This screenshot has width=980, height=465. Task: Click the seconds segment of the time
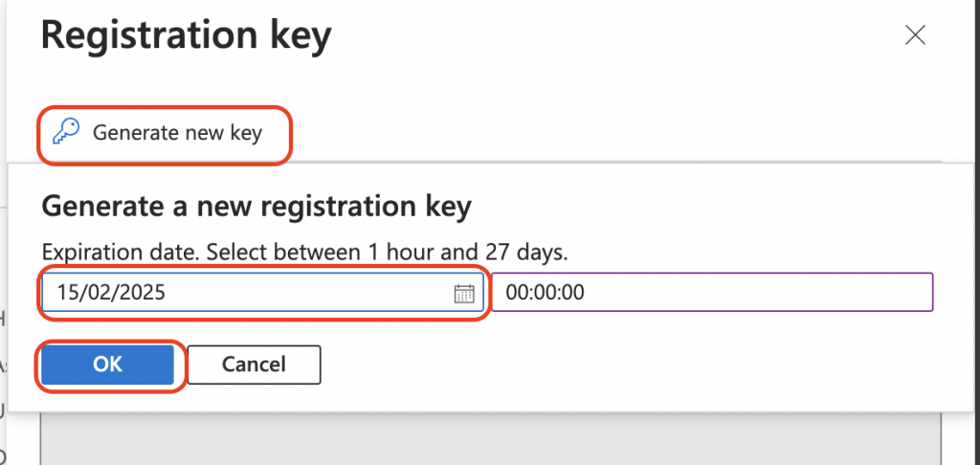[574, 293]
